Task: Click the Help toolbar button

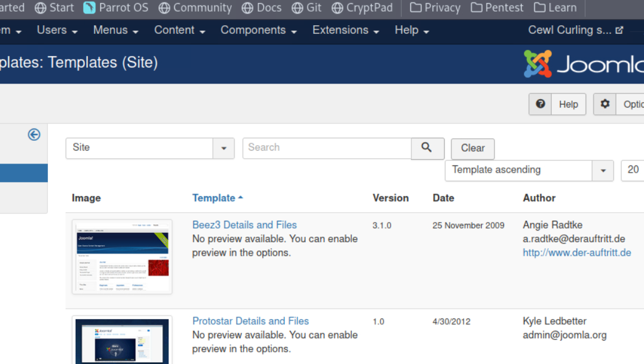Action: (x=557, y=105)
